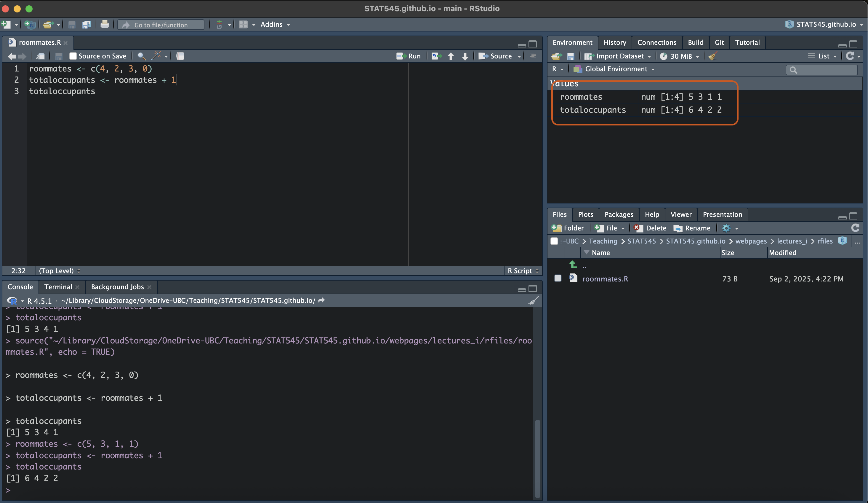Click the print document icon
The height and width of the screenshot is (503, 868).
coord(105,25)
